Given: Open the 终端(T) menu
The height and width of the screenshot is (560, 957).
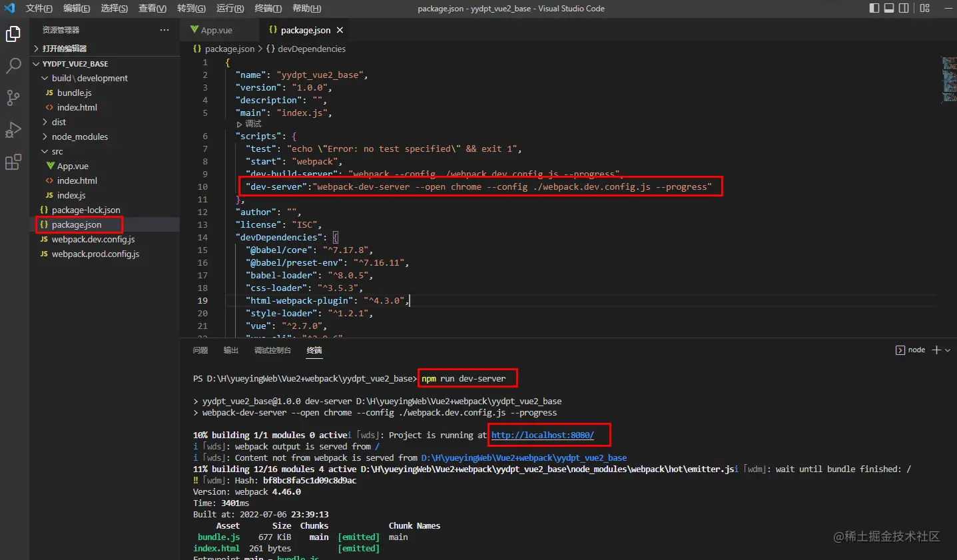Looking at the screenshot, I should 268,8.
